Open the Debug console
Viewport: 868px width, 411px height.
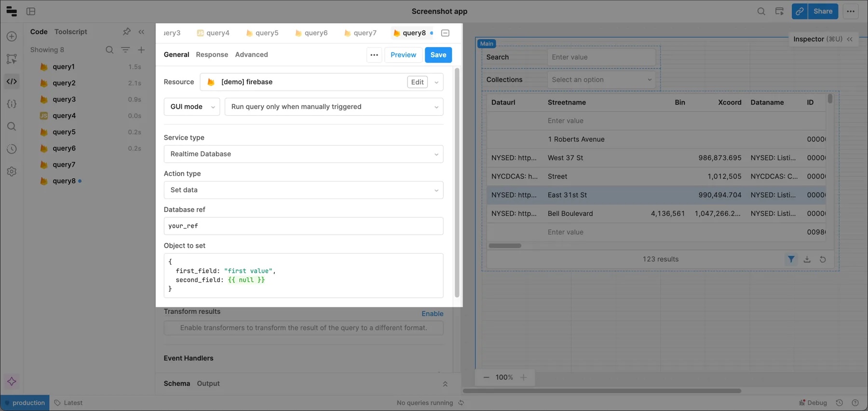click(x=813, y=403)
